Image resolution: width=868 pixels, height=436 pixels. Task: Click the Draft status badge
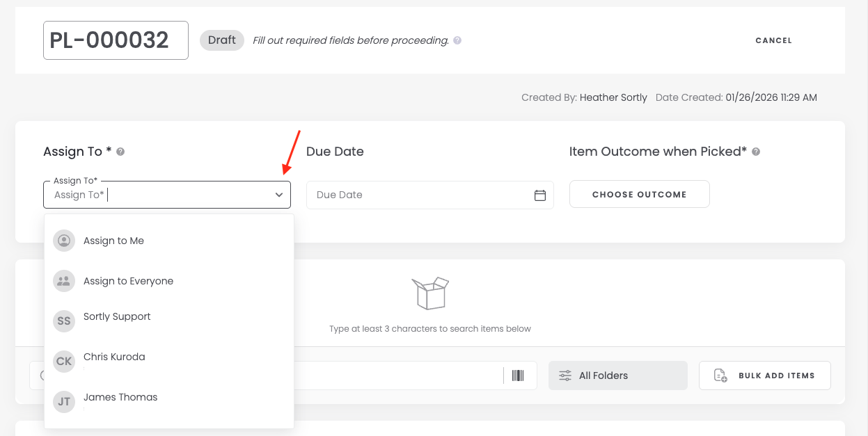pos(221,40)
